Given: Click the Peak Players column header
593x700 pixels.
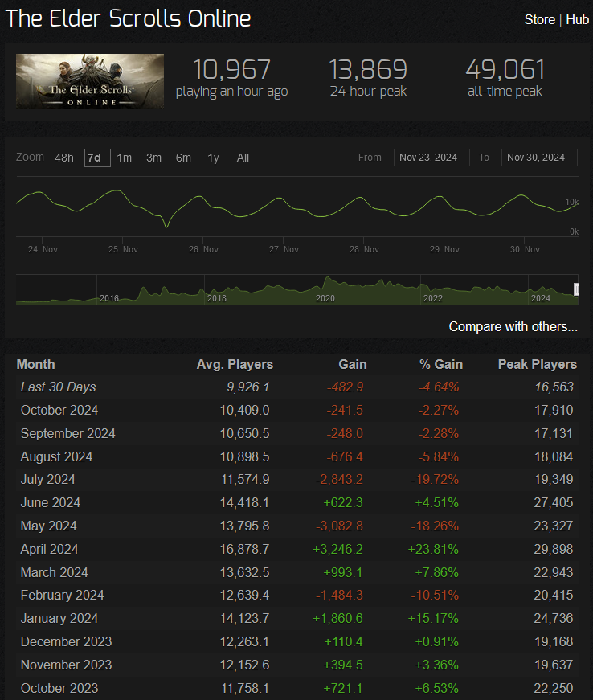Looking at the screenshot, I should [538, 364].
